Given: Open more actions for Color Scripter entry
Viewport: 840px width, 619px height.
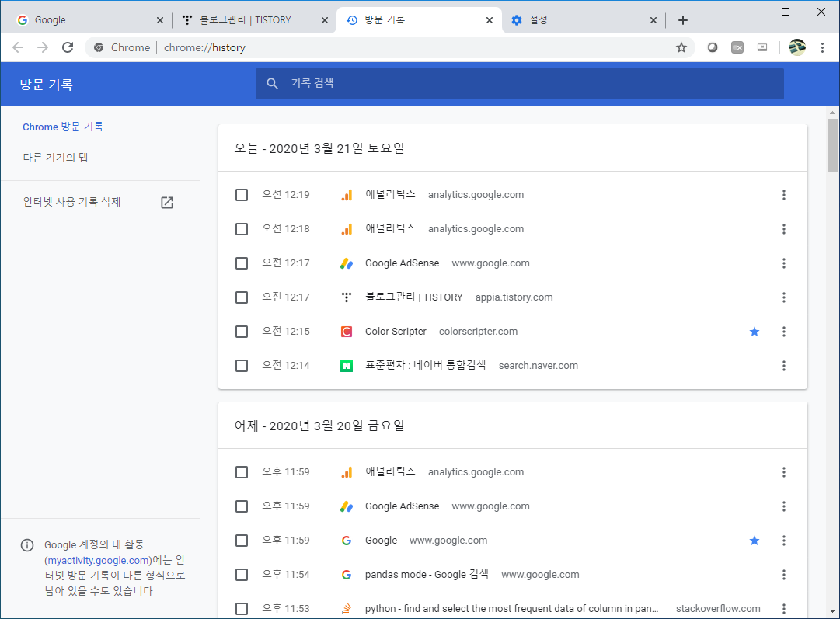Looking at the screenshot, I should coord(784,332).
